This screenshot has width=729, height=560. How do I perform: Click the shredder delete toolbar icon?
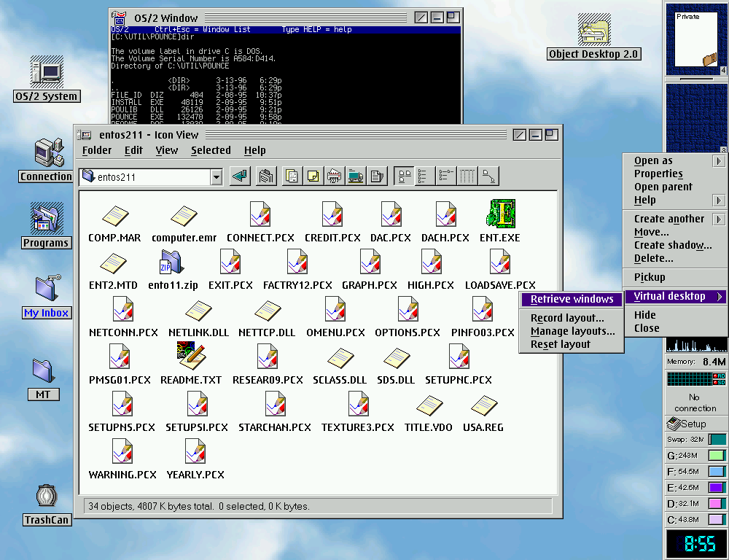pyautogui.click(x=335, y=176)
